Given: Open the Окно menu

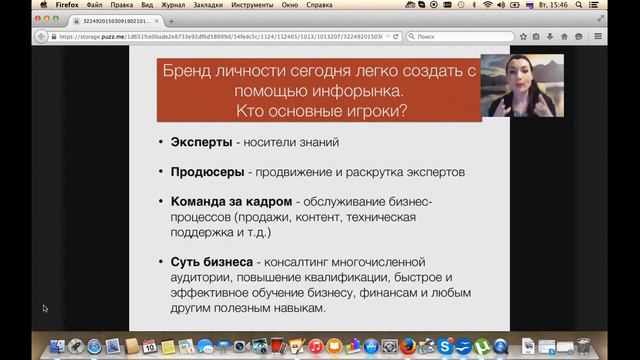Looking at the screenshot, I should pos(290,5).
